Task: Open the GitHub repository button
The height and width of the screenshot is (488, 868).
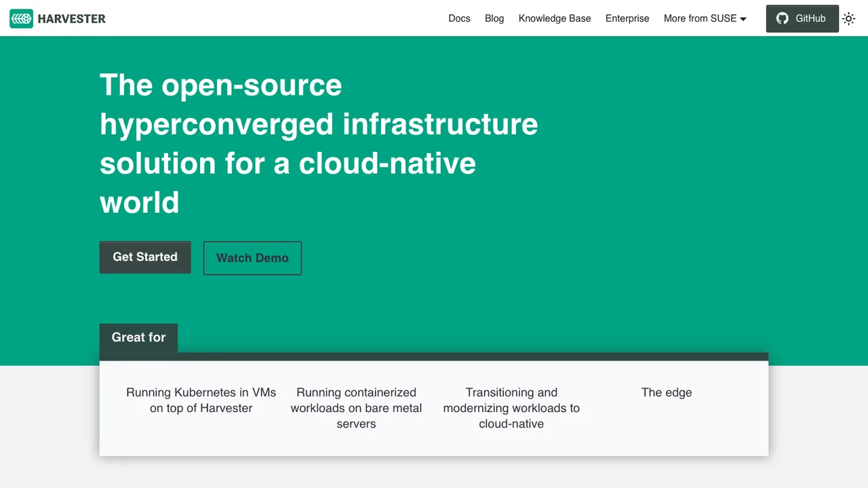Action: (802, 18)
